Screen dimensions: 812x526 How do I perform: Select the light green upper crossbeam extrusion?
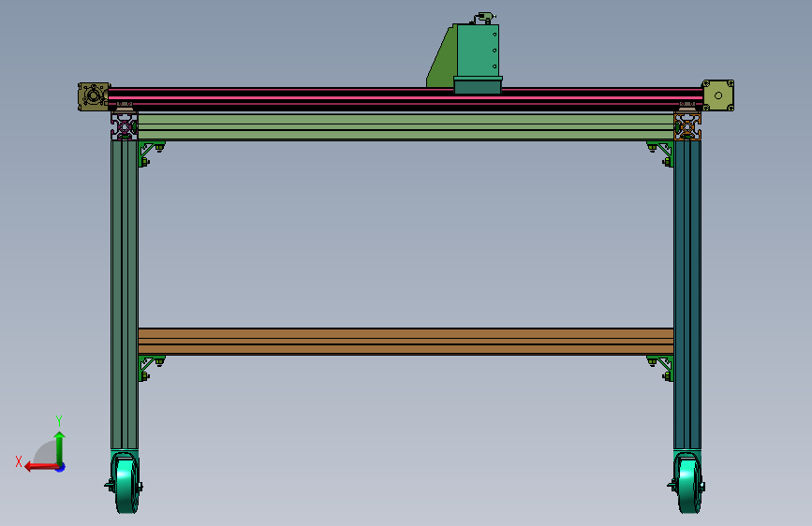point(406,127)
